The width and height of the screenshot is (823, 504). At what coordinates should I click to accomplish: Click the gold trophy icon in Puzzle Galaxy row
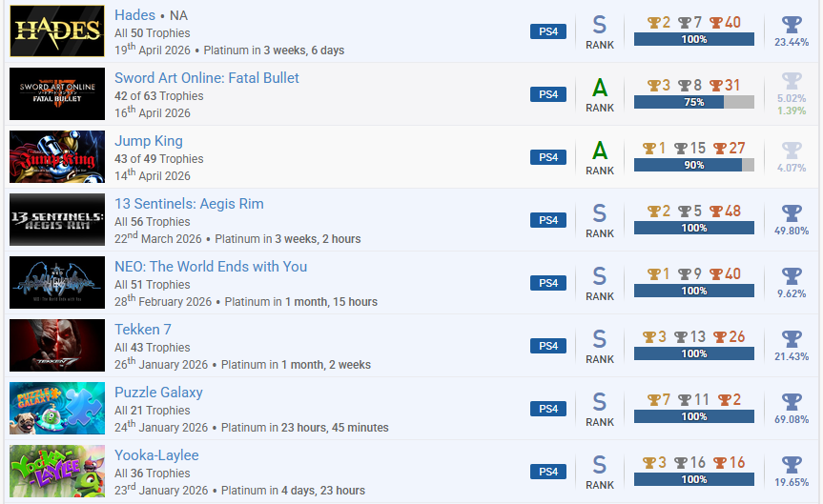(x=653, y=401)
